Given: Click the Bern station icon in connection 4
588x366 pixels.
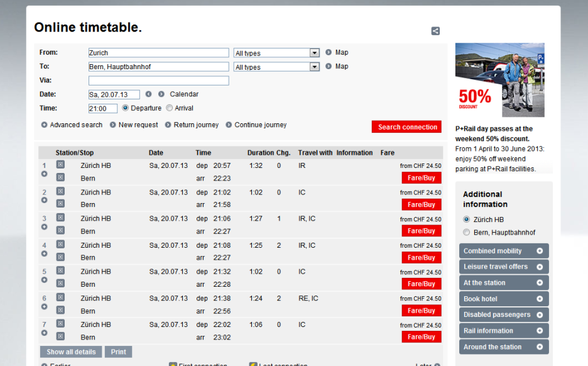Looking at the screenshot, I should point(60,257).
